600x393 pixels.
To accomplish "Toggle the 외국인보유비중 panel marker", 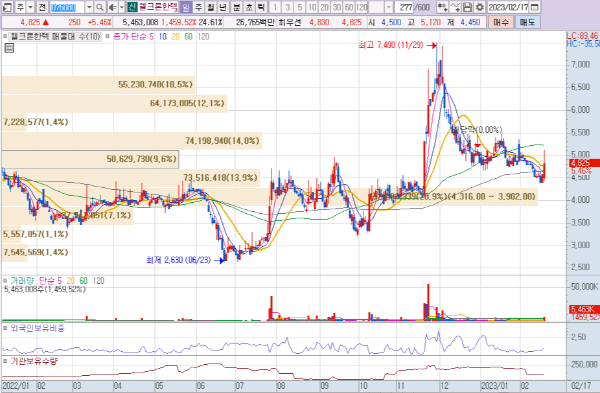I will [5, 328].
